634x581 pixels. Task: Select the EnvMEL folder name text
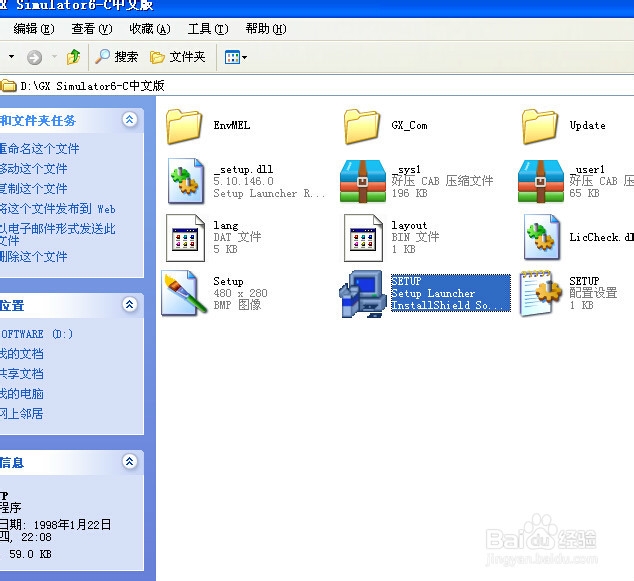coord(232,125)
